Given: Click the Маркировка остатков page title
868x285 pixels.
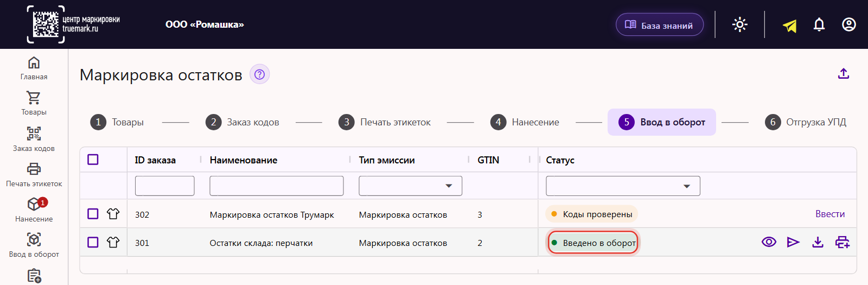Looking at the screenshot, I should pyautogui.click(x=161, y=75).
